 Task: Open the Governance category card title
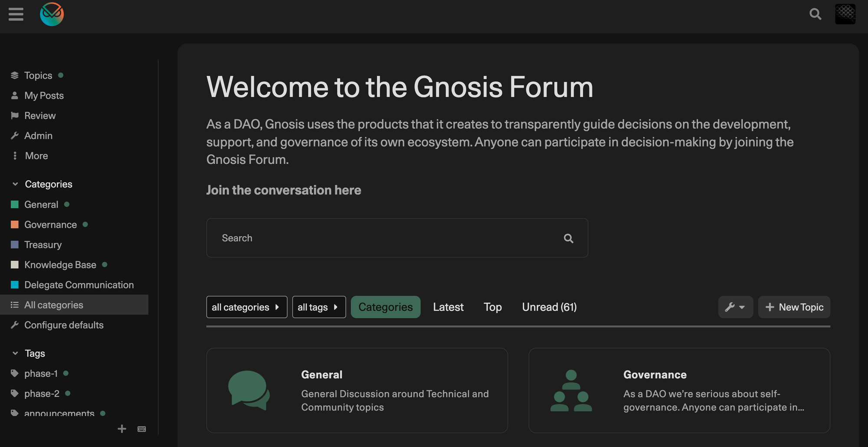point(655,374)
